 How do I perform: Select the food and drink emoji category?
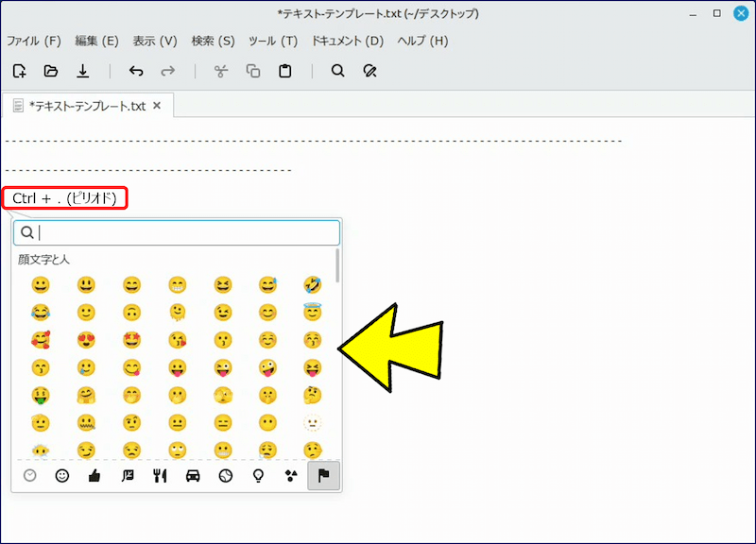coord(160,476)
